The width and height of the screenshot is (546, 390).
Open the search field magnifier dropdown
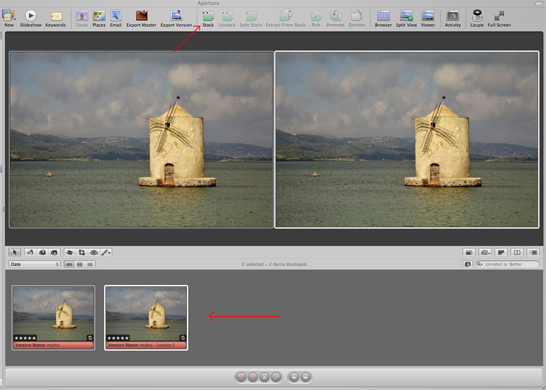click(x=480, y=264)
